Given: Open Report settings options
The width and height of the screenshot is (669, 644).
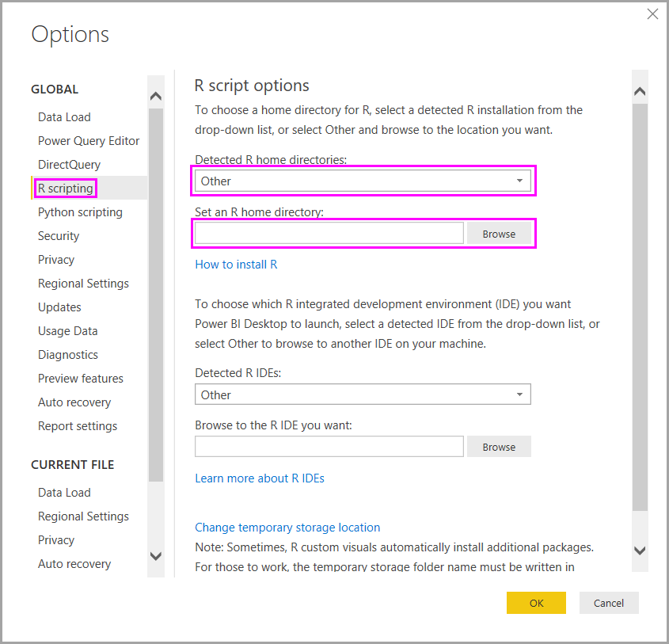Looking at the screenshot, I should click(78, 425).
